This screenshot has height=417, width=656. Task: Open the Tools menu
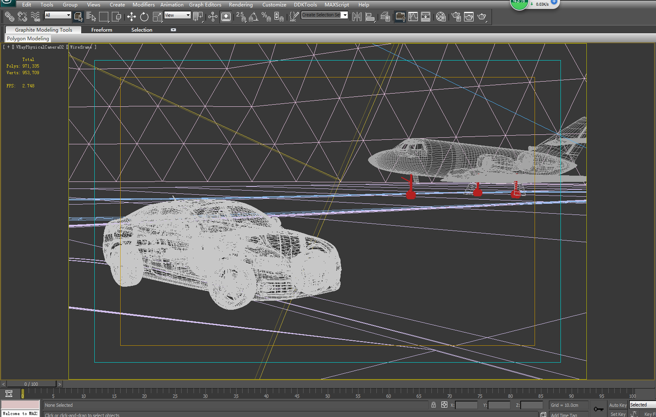tap(47, 5)
